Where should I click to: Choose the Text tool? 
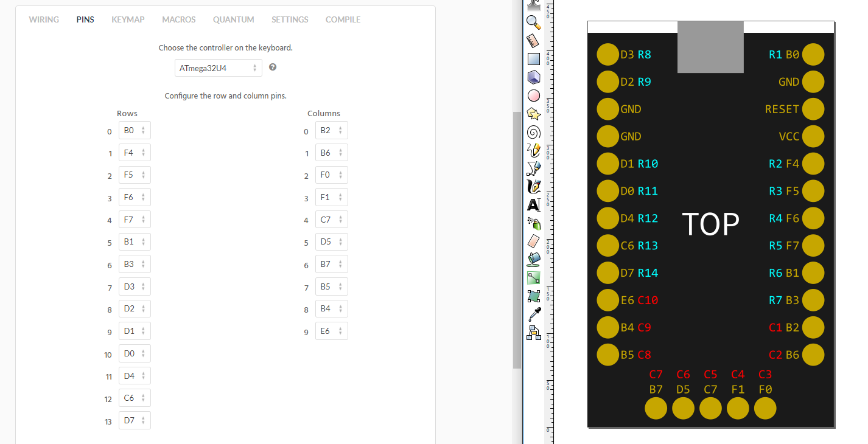[x=533, y=205]
